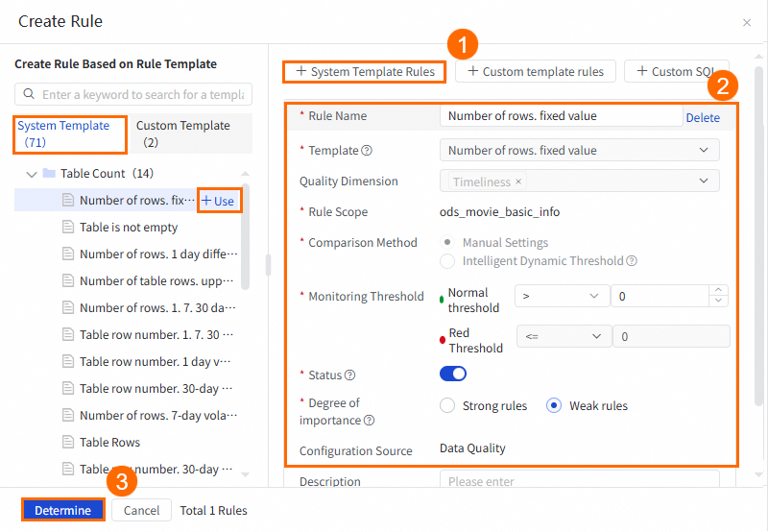This screenshot has height=532, width=768.
Task: Open the Template dropdown
Action: (x=579, y=151)
